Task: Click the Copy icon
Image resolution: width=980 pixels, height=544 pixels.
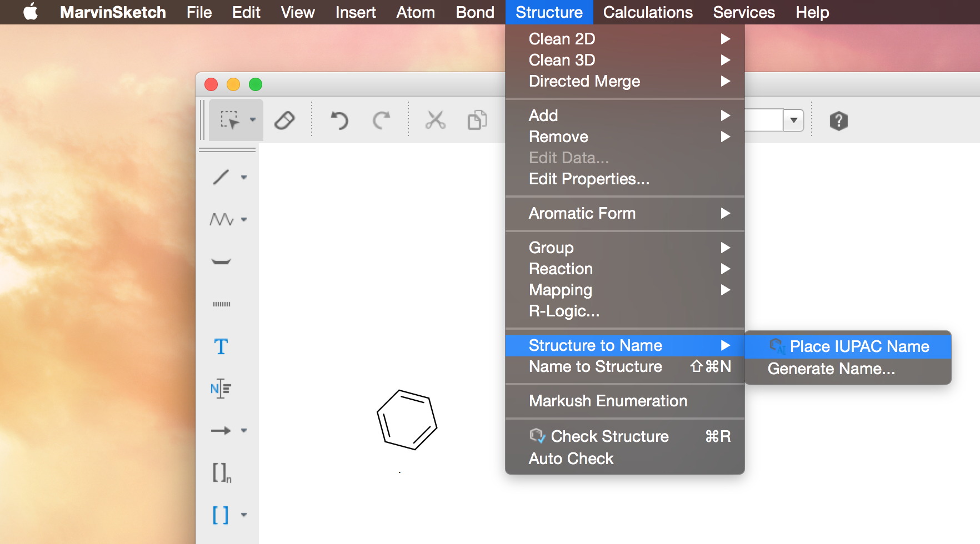Action: [477, 120]
